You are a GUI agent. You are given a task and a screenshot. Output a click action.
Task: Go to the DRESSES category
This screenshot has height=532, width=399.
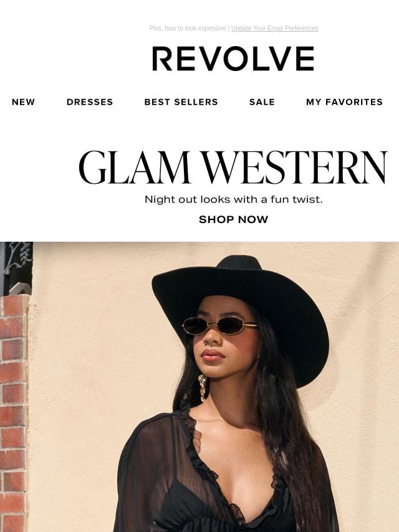[90, 102]
